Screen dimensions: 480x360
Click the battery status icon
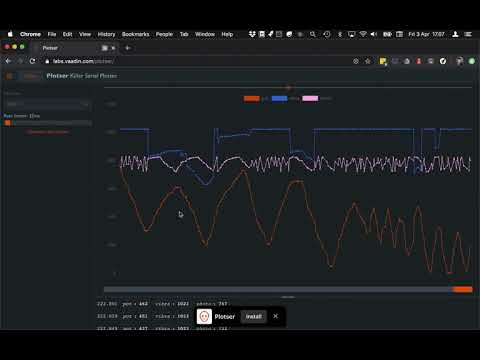(387, 34)
